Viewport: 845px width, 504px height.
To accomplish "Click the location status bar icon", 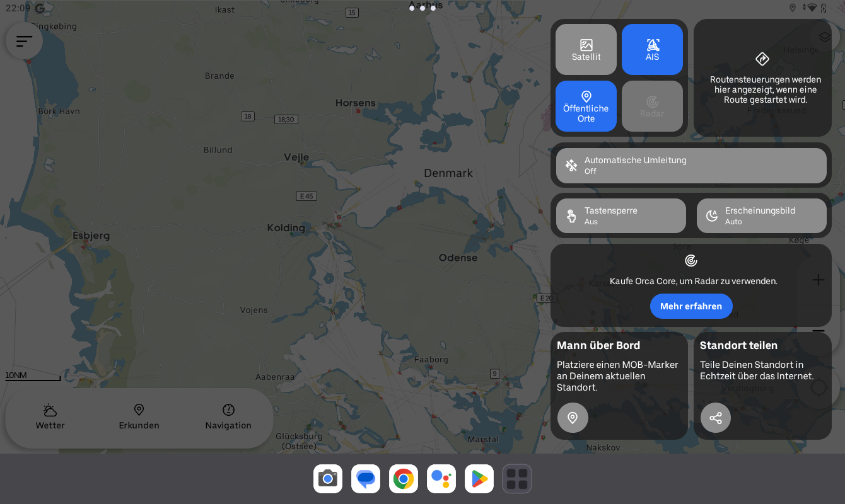I will pyautogui.click(x=793, y=8).
